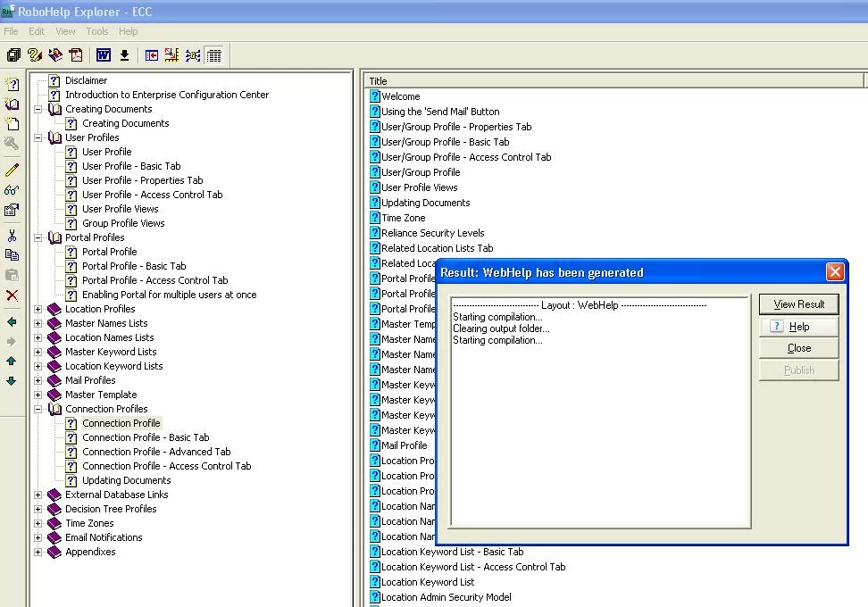Click the scissors Cut icon
The height and width of the screenshot is (607, 868).
click(12, 236)
